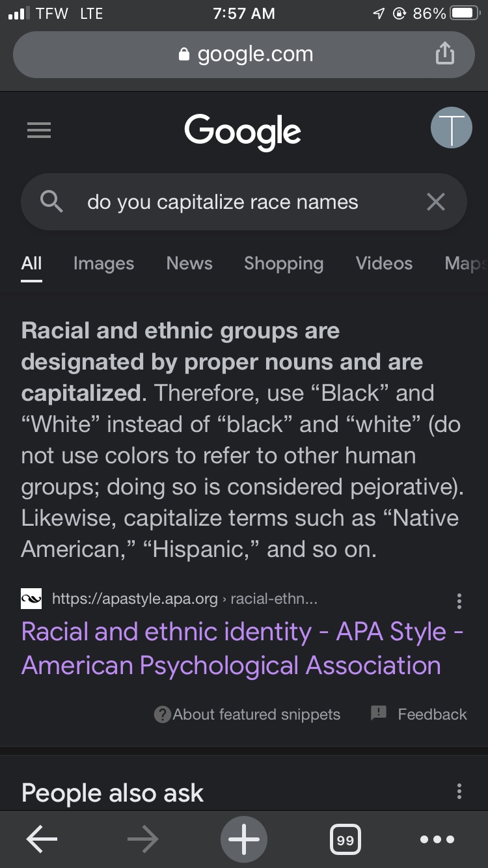
Task: Open the browser three-dot more menu
Action: [x=437, y=839]
